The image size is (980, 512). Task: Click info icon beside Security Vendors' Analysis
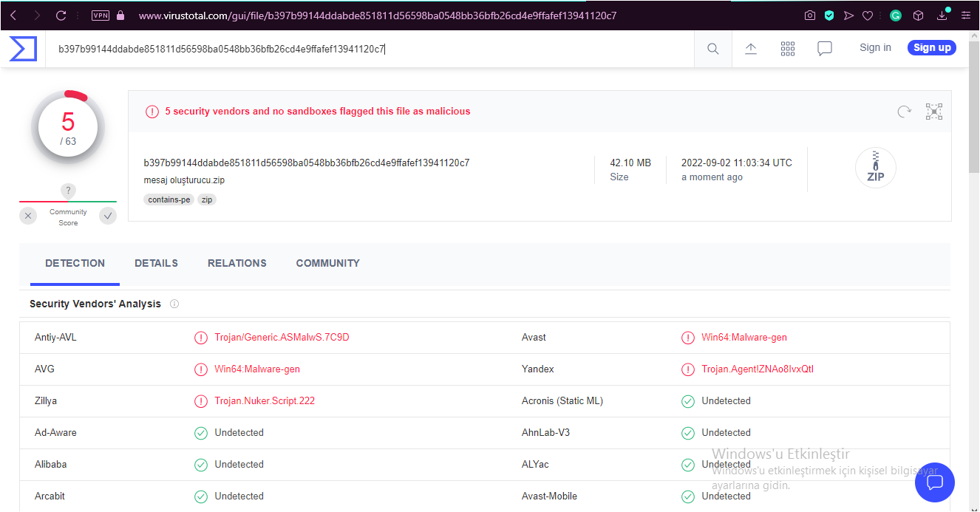pos(174,304)
